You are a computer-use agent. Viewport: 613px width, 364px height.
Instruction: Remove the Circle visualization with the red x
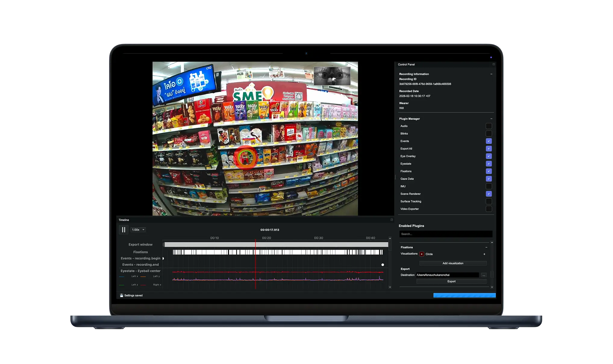(x=422, y=254)
